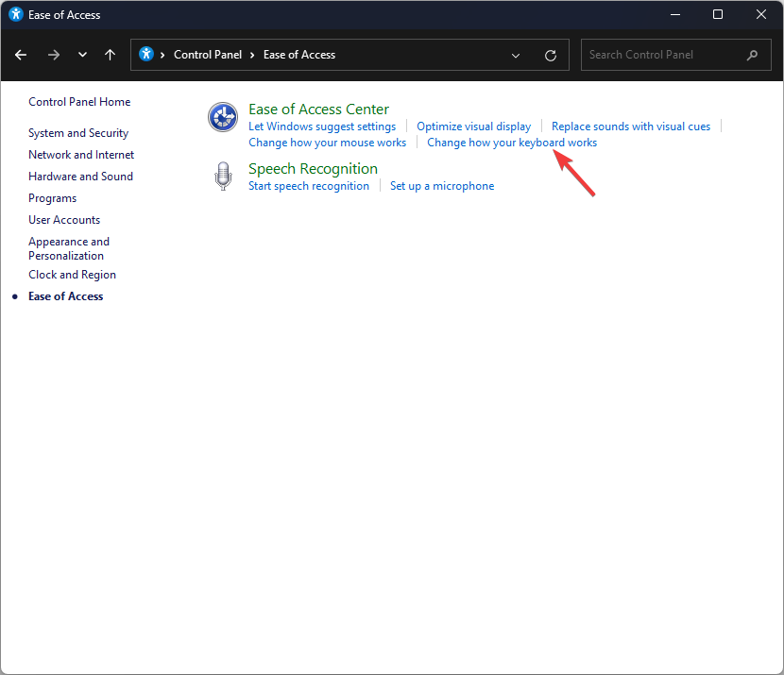Click the Speech Recognition microphone icon
The width and height of the screenshot is (784, 675).
click(223, 176)
